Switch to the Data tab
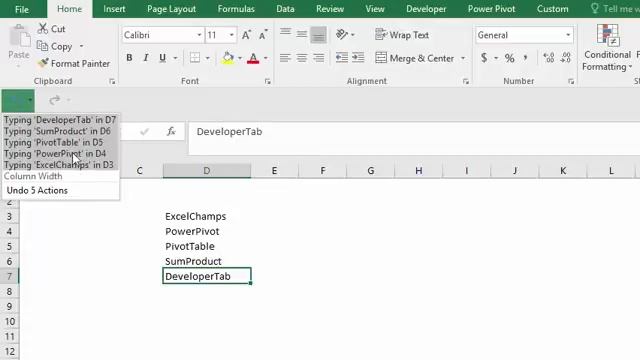The image size is (640, 360). click(285, 9)
